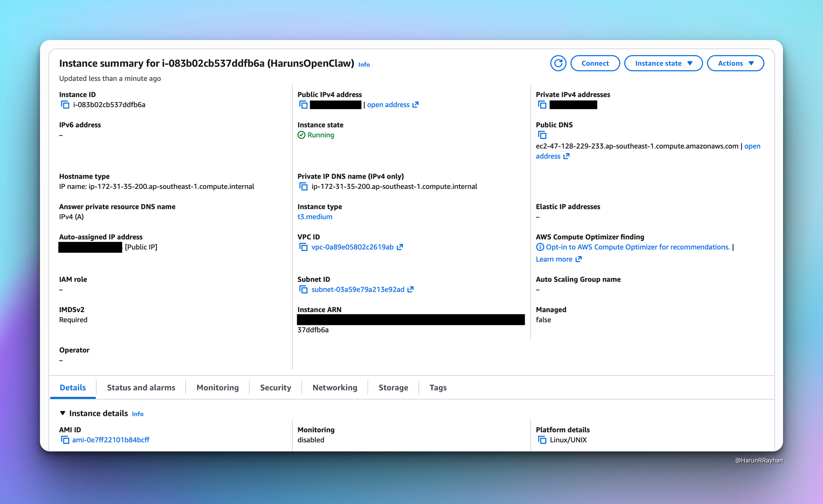Click the Running status check icon
The image size is (823, 504).
(x=301, y=135)
